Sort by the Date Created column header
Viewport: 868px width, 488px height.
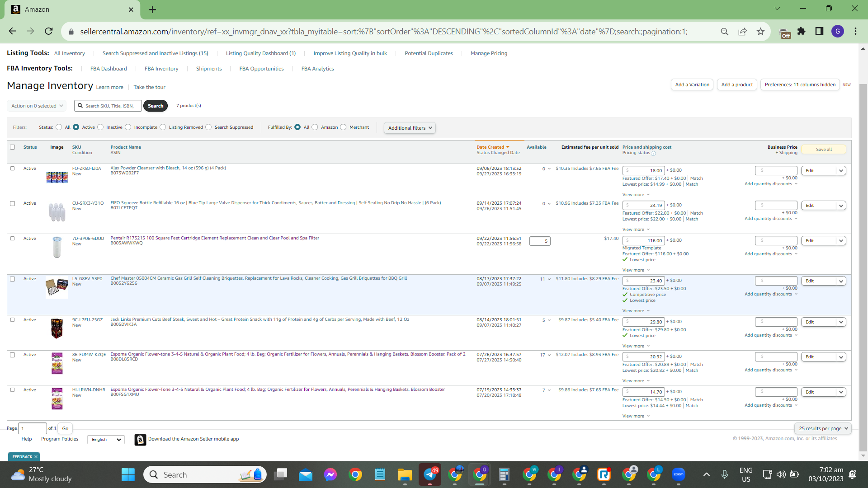pyautogui.click(x=493, y=147)
